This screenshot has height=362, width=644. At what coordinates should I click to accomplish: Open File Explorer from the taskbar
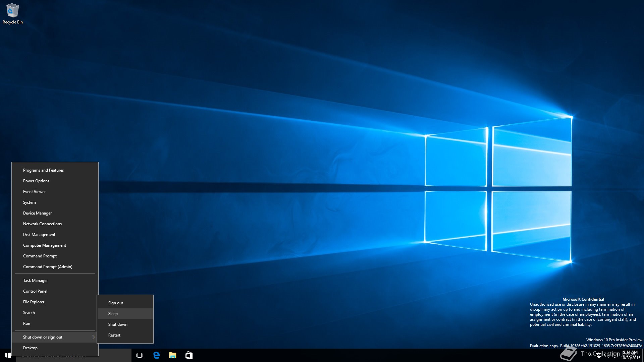(x=172, y=355)
